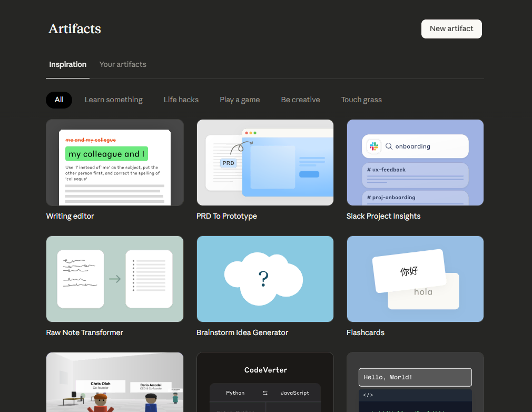Click the Chris Olah name sign
The height and width of the screenshot is (412, 532).
101,386
